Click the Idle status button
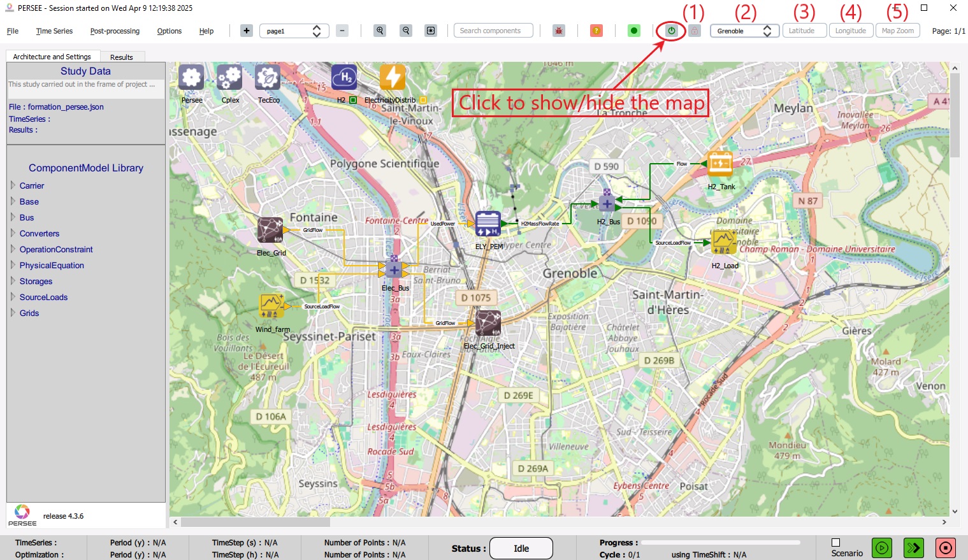The height and width of the screenshot is (560, 968). tap(521, 549)
